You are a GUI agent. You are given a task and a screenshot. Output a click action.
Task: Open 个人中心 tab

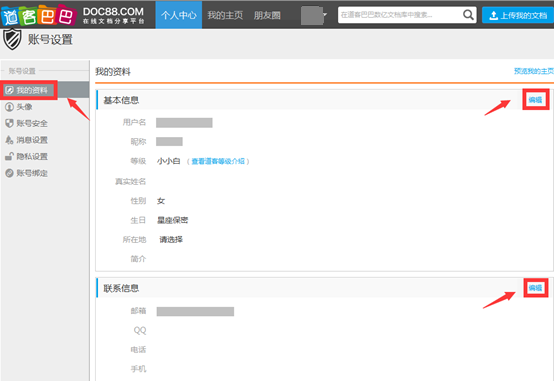(x=179, y=15)
